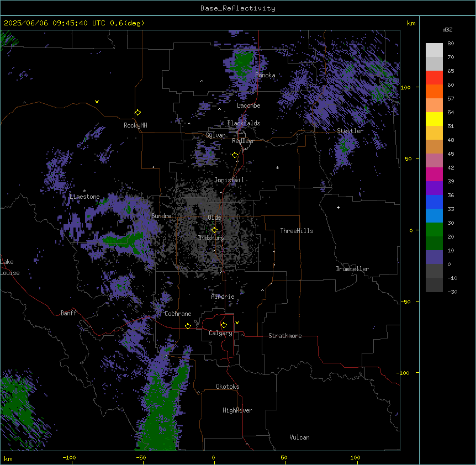Select the magenta 42-39 dBZ legend color
This screenshot has height=465, width=476.
434,174
